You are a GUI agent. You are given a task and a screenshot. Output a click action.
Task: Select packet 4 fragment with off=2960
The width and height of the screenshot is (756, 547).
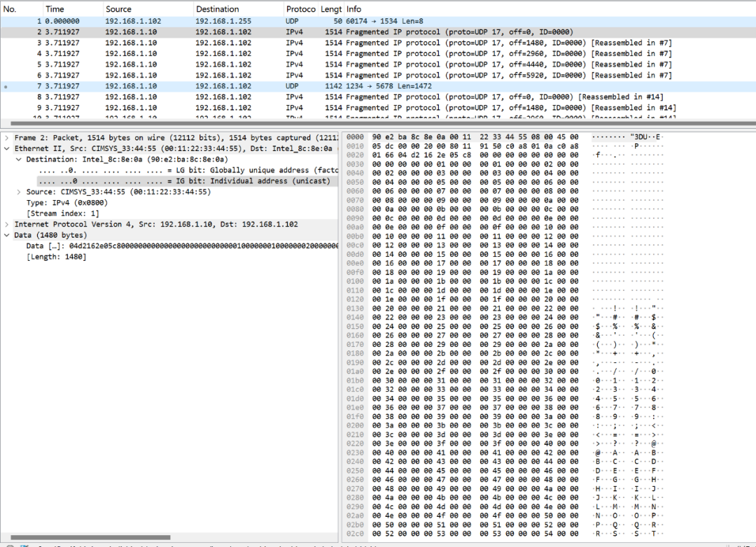378,53
